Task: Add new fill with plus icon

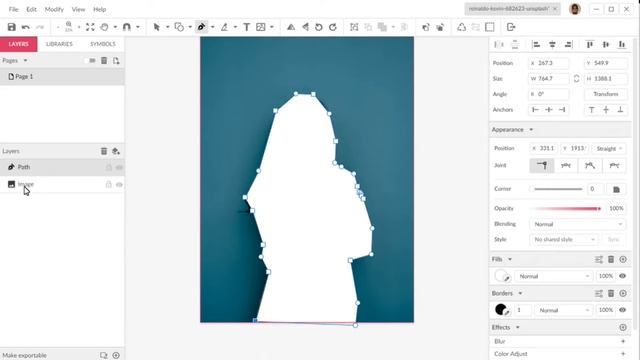Action: pyautogui.click(x=623, y=259)
